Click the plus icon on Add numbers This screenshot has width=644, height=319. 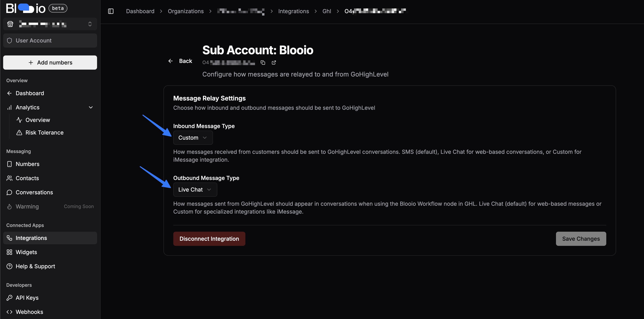[x=31, y=63]
